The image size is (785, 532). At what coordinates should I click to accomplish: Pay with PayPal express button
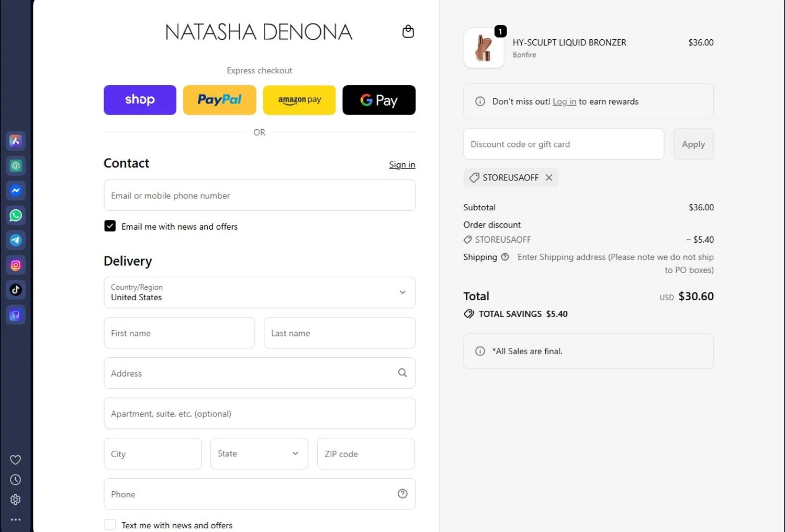[x=220, y=100]
